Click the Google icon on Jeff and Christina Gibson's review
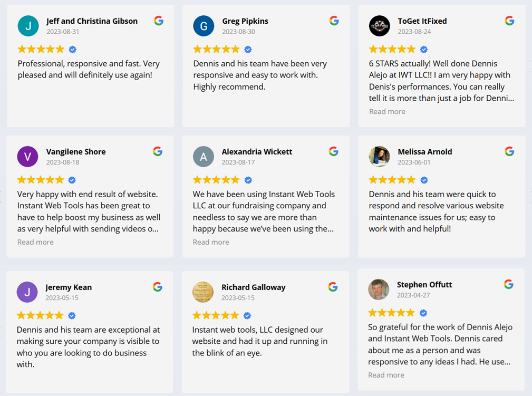532x396 pixels. 159,20
